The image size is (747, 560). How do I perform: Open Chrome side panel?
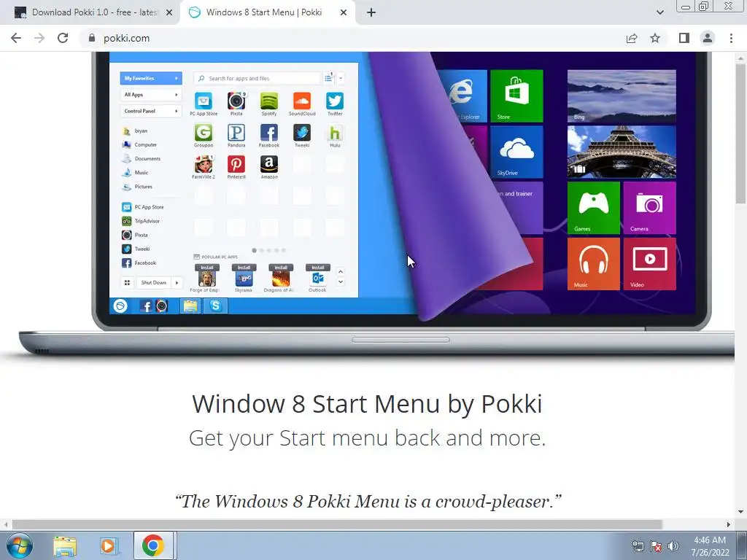[x=684, y=38]
